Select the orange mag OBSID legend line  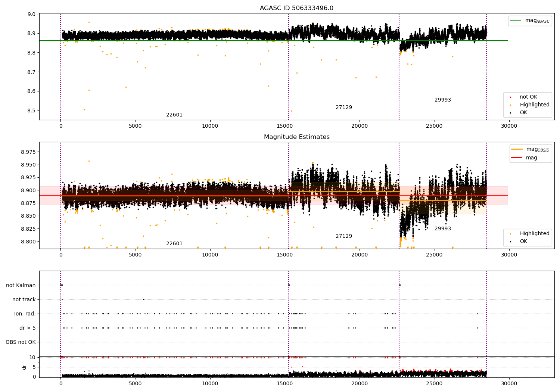click(x=517, y=149)
